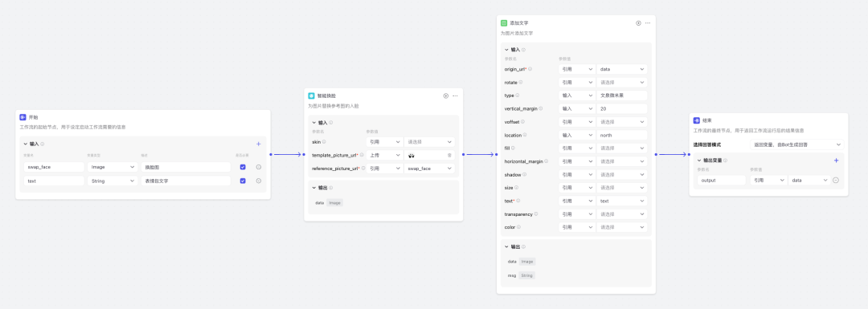Open variable type dropdown showing String
Viewport: 868px width, 309px height.
point(113,181)
